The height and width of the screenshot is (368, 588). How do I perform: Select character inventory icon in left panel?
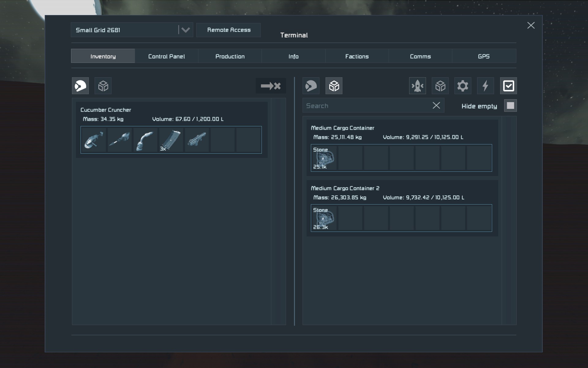tap(81, 86)
